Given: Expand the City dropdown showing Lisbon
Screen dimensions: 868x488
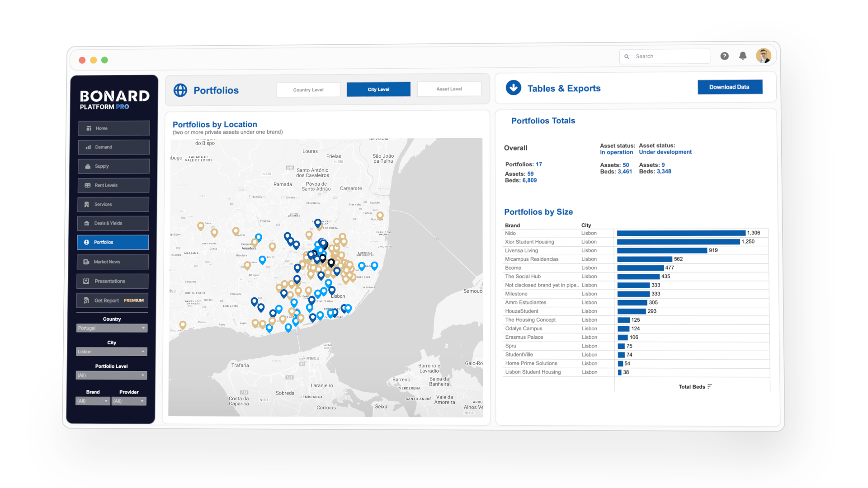Looking at the screenshot, I should pyautogui.click(x=111, y=352).
